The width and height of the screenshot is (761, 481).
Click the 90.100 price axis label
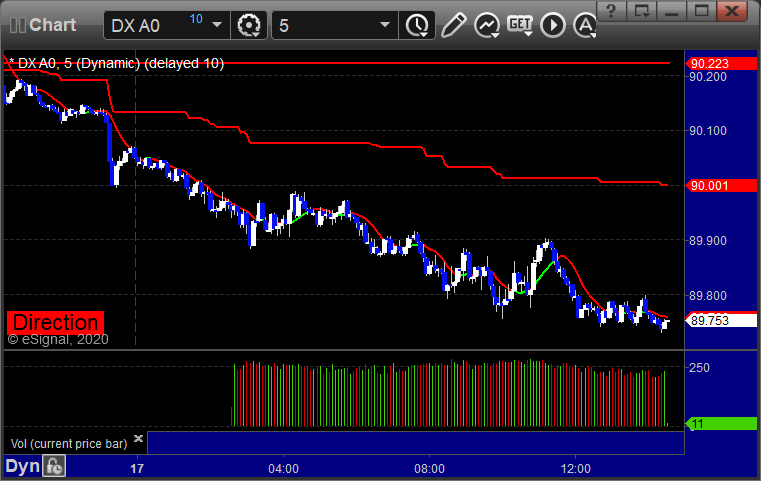click(x=708, y=131)
